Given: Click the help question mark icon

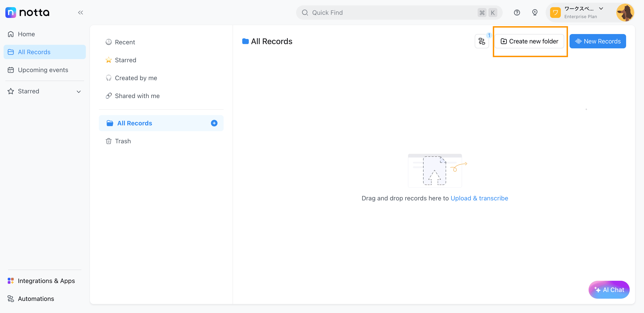Looking at the screenshot, I should coord(517,13).
